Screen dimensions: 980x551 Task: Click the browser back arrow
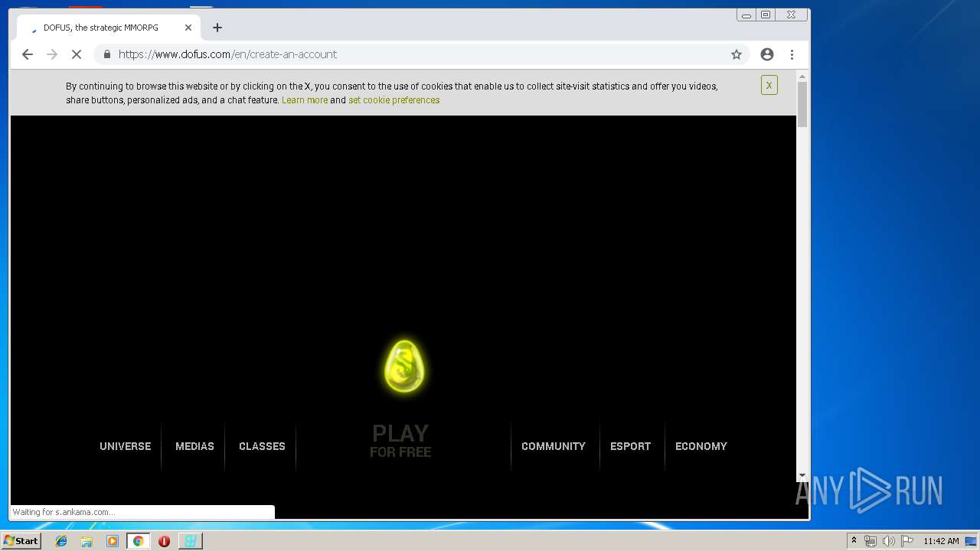pos(28,54)
